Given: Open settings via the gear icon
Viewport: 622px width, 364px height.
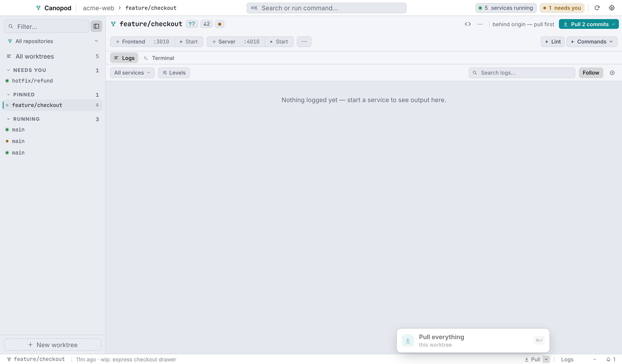Looking at the screenshot, I should (x=611, y=8).
